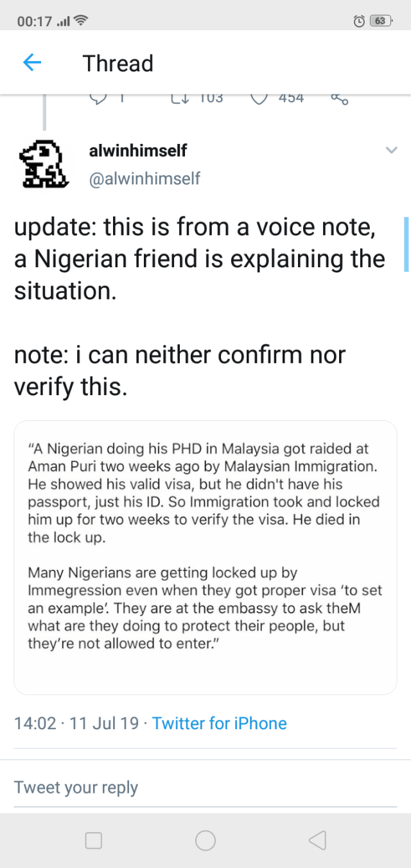Share the previous tweet using the share icon
The image size is (411, 868).
click(x=340, y=99)
